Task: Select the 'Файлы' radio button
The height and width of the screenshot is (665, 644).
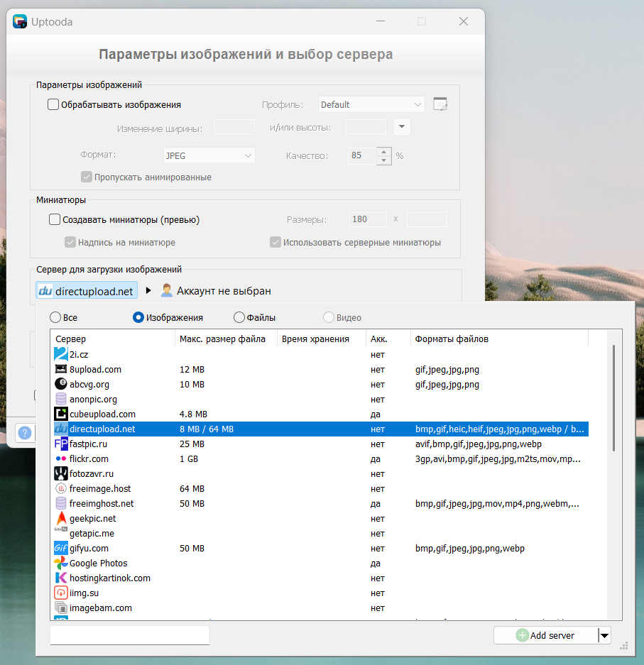Action: [x=239, y=317]
